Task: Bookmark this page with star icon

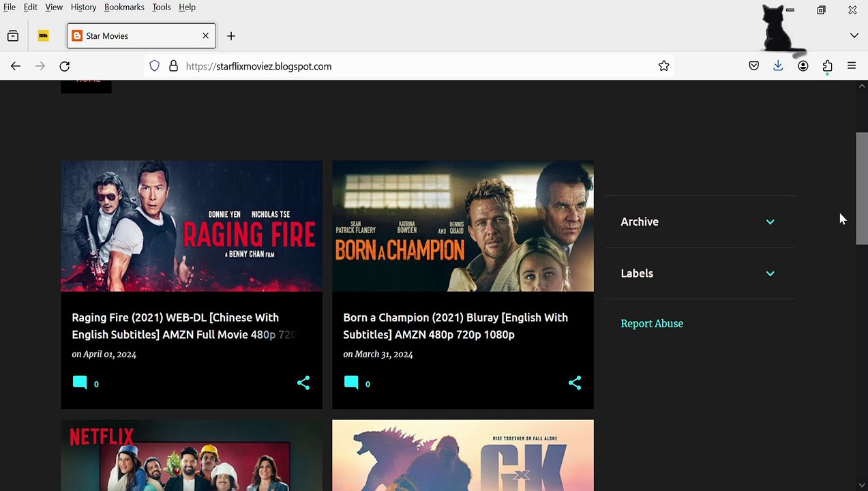Action: (663, 66)
